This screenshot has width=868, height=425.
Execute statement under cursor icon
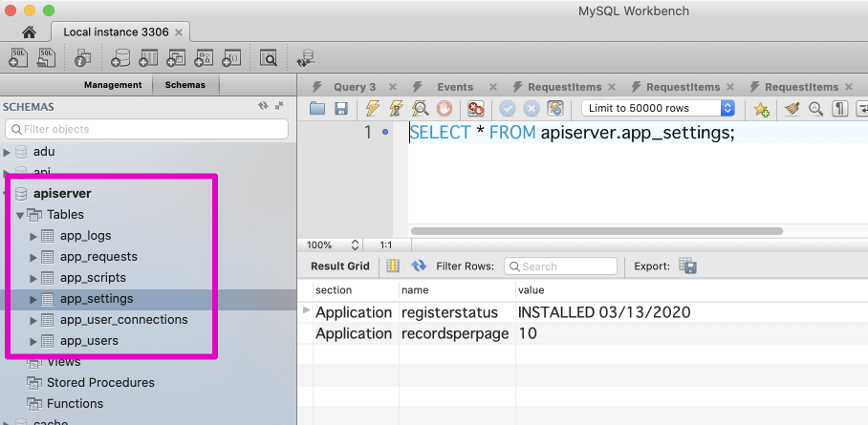(x=397, y=108)
